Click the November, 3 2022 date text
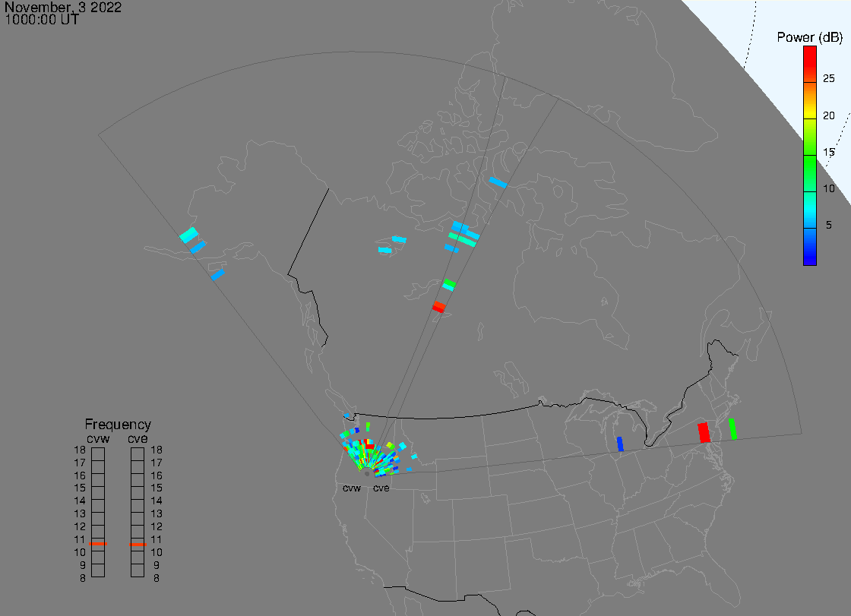 pos(63,8)
